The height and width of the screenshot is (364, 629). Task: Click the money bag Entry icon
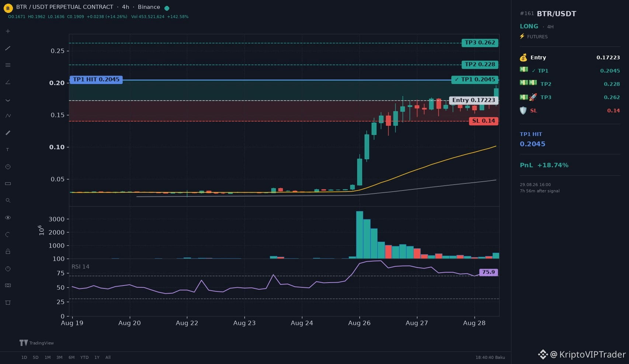coord(523,57)
